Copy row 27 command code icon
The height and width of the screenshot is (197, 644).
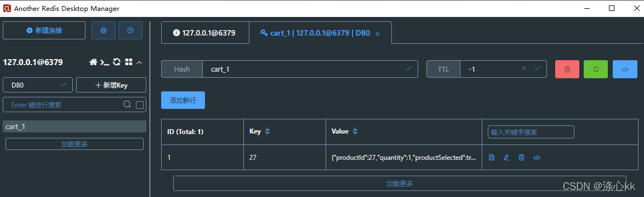(537, 157)
